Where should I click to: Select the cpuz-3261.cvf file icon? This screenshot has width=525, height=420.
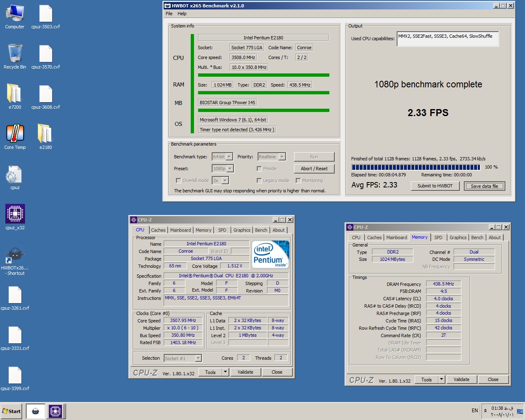15,298
